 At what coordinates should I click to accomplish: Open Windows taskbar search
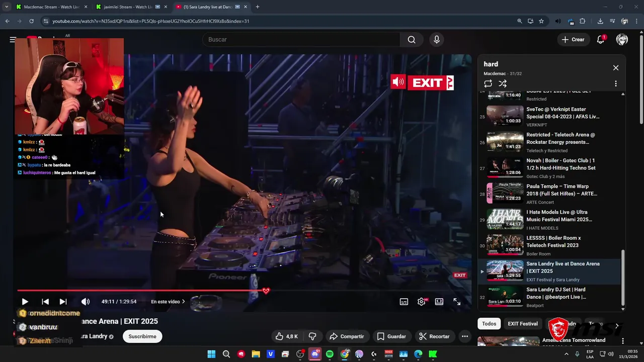(226, 354)
